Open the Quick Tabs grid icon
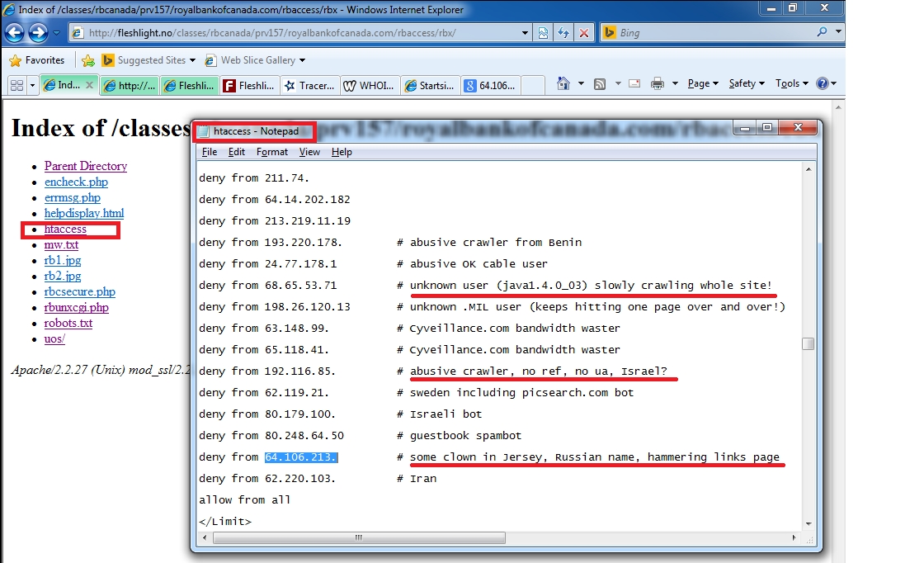The height and width of the screenshot is (563, 924). click(17, 86)
